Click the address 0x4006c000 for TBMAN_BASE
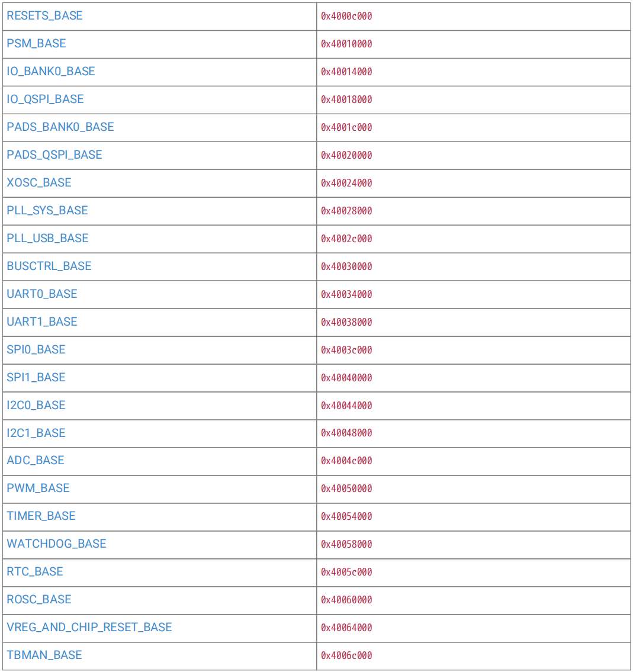The image size is (633, 672). (346, 655)
